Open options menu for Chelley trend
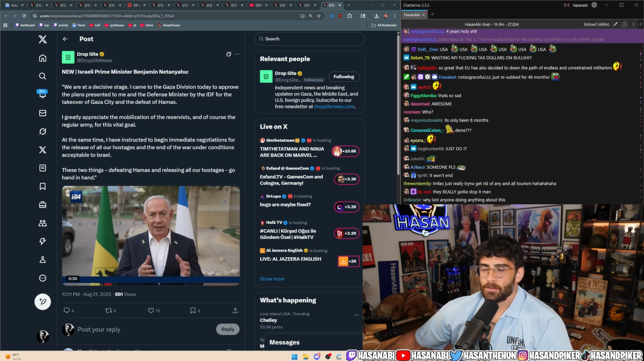 [356, 315]
